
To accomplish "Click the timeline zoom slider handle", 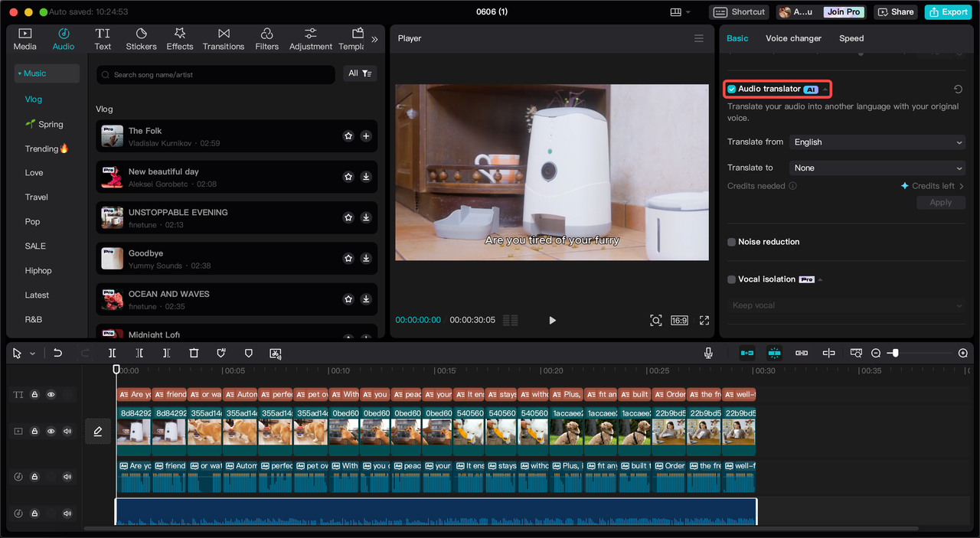I will (x=895, y=353).
